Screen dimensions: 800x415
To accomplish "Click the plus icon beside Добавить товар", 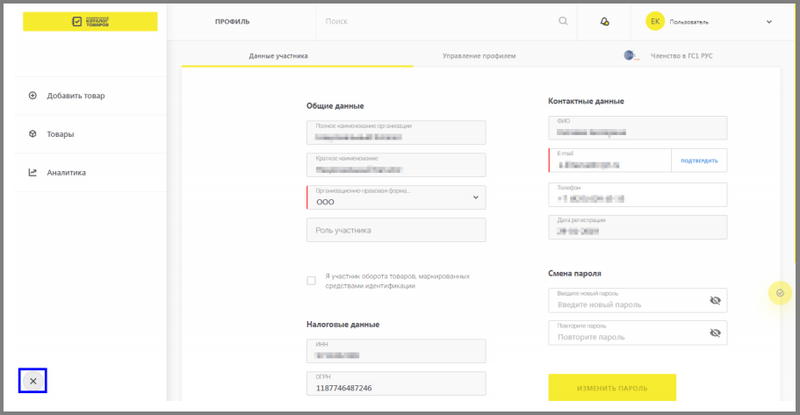I will [33, 96].
